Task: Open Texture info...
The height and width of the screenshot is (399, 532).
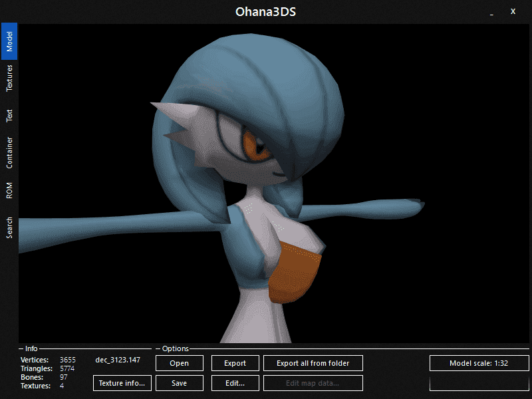Action: point(122,383)
